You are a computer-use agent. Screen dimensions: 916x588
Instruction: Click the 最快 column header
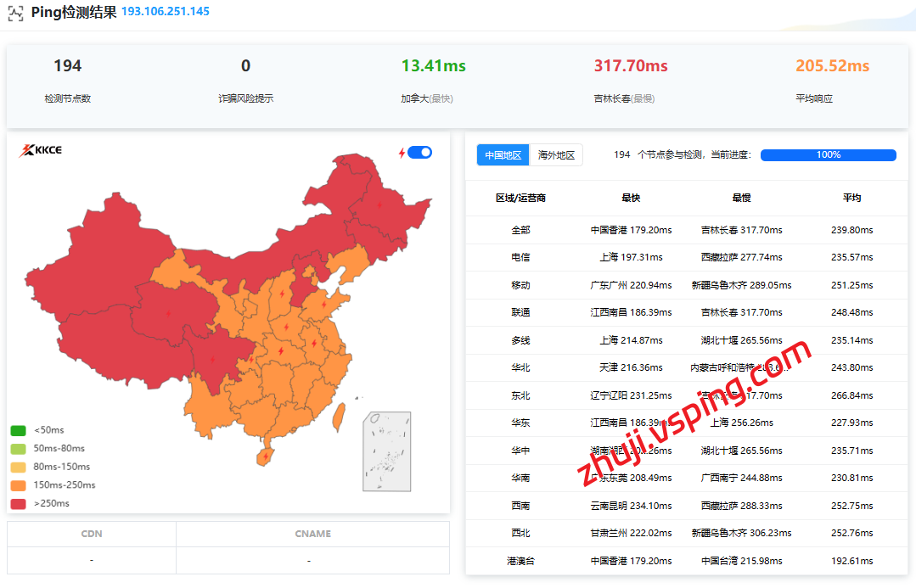631,198
